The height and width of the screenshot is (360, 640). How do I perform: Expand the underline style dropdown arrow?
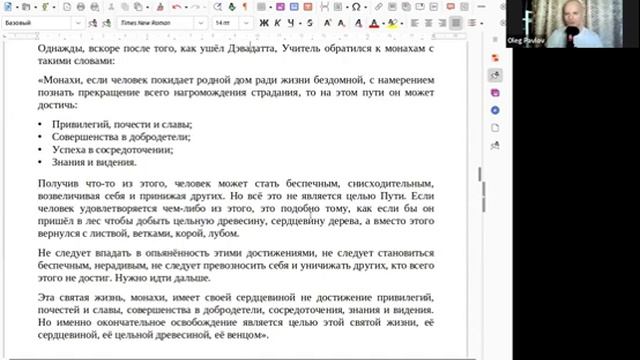[x=300, y=24]
